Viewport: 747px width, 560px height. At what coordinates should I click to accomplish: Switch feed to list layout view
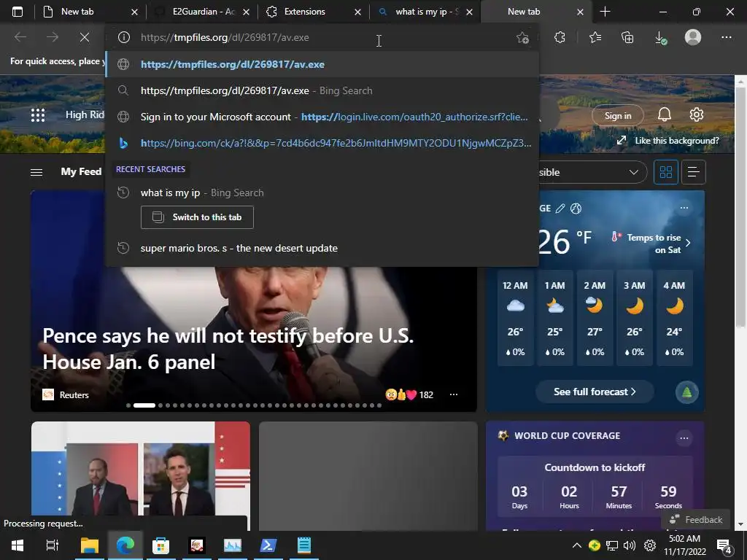coord(694,172)
